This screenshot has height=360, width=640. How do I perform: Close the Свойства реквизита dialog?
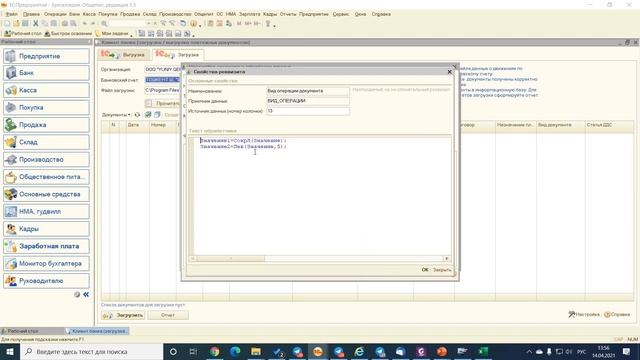(449, 72)
